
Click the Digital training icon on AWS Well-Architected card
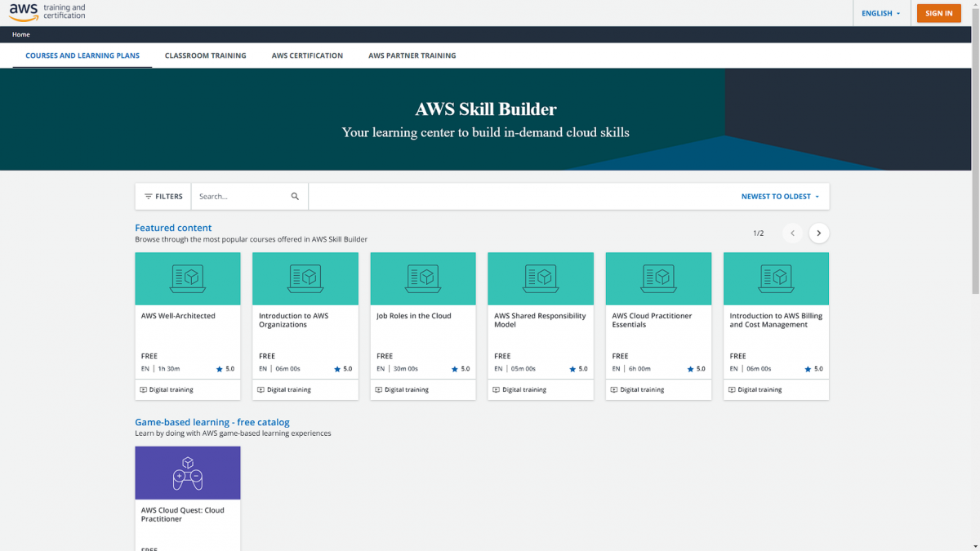145,389
